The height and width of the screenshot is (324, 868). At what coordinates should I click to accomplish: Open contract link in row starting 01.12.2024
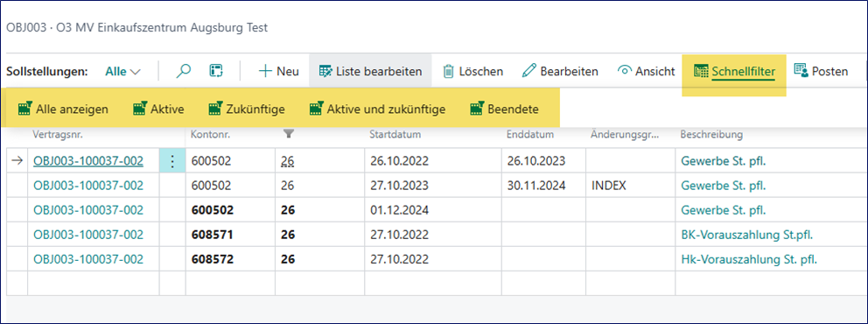tap(88, 210)
